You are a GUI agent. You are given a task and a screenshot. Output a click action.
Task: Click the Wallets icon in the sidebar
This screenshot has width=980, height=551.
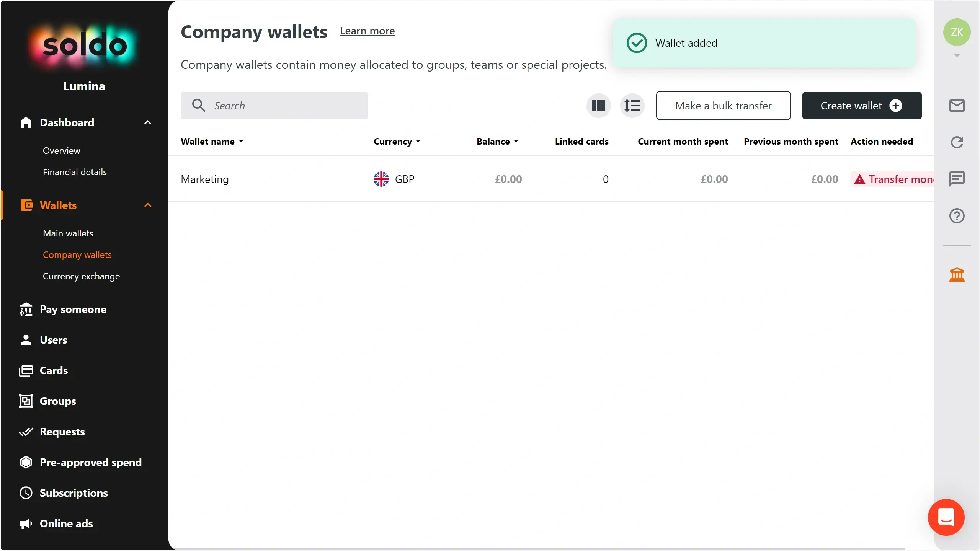pyautogui.click(x=26, y=205)
